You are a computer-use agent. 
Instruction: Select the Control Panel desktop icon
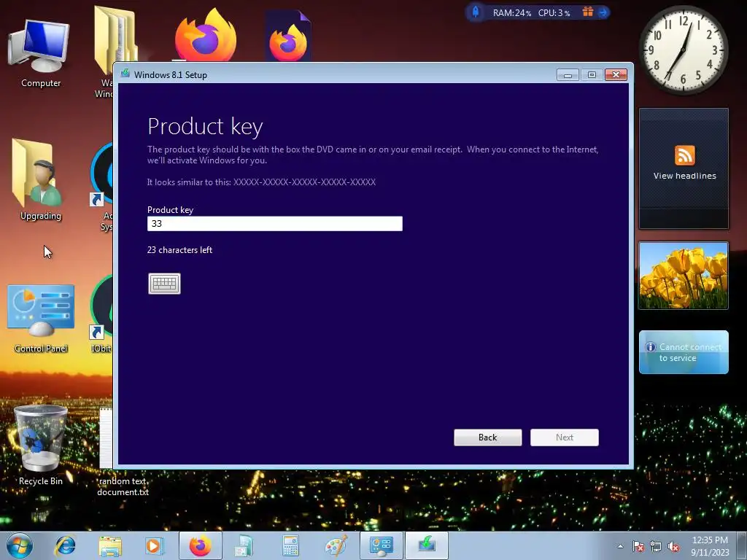point(41,319)
